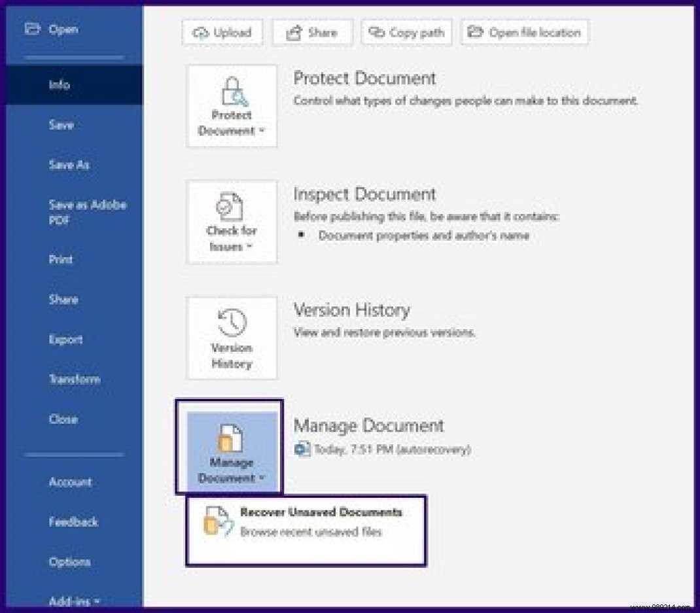This screenshot has width=700, height=613.
Task: Click the Manage Document folder icon
Action: coord(232,438)
